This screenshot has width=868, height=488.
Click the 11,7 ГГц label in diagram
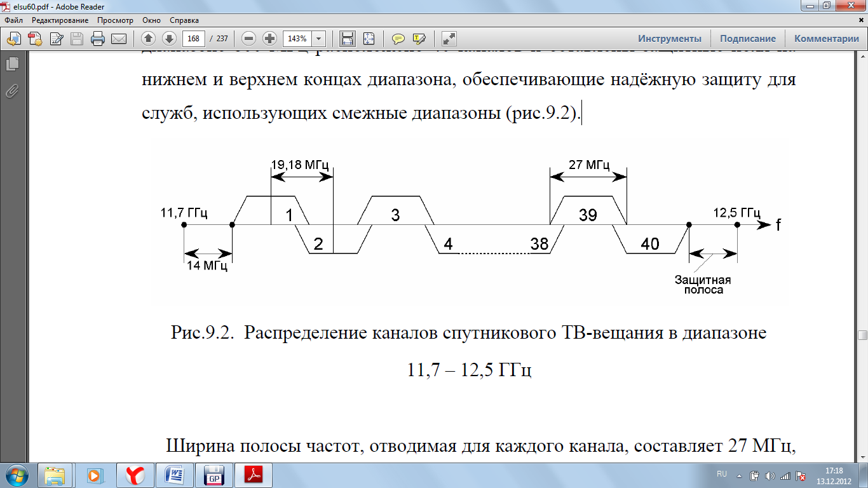pyautogui.click(x=183, y=213)
